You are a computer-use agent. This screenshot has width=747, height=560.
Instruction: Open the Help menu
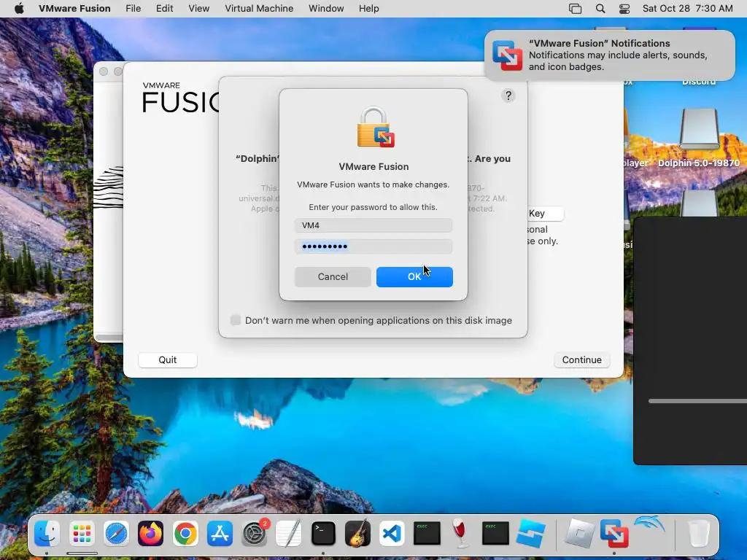point(368,9)
